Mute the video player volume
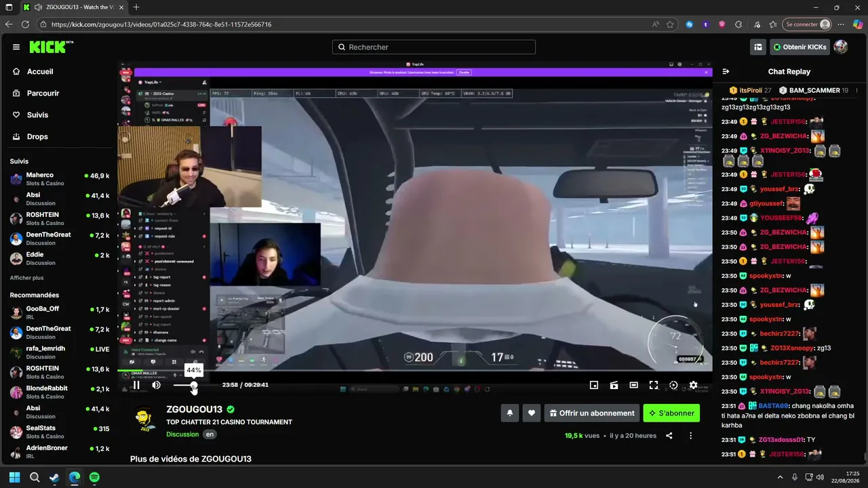The height and width of the screenshot is (488, 868). coord(157,385)
